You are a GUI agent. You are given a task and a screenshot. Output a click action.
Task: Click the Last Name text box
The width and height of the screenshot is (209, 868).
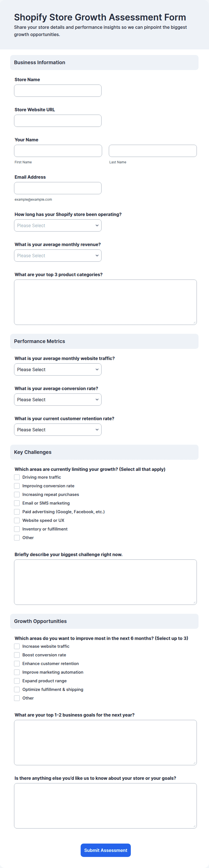tap(153, 151)
